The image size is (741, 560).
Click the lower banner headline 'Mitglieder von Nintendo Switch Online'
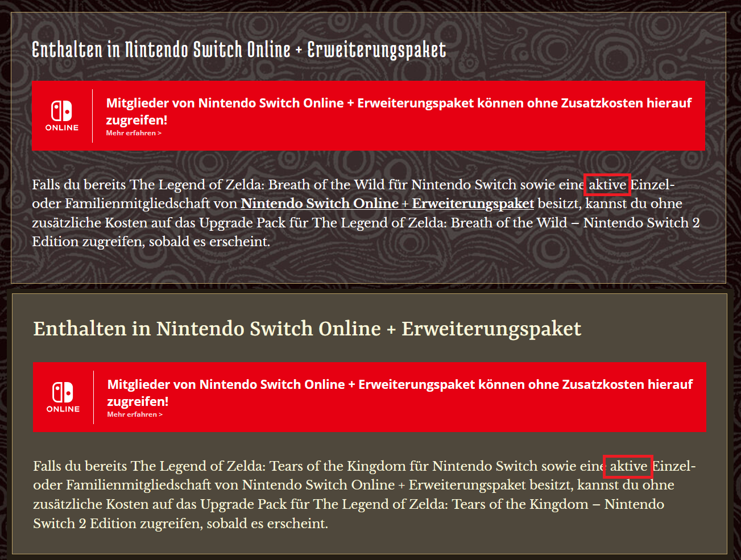[400, 393]
